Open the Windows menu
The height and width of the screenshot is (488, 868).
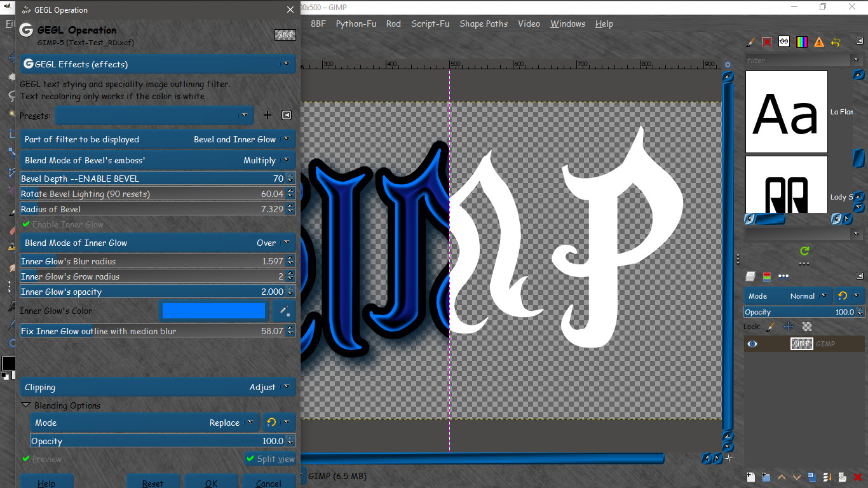567,24
